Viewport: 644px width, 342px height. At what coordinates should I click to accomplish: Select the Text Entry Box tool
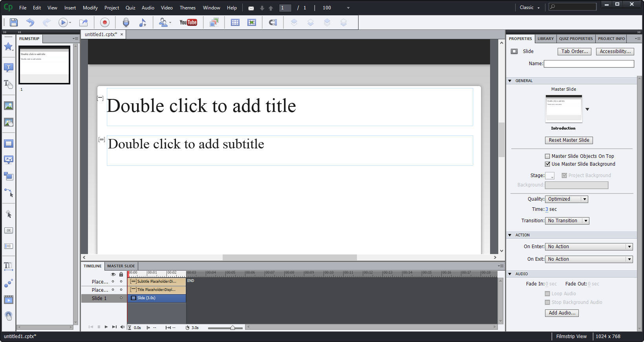tap(8, 246)
